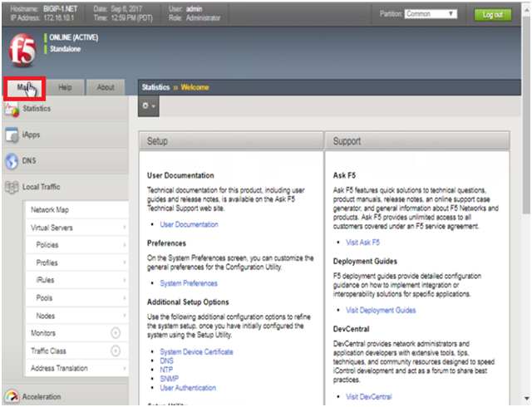The width and height of the screenshot is (532, 407).
Task: Click the Log out button
Action: 491,15
